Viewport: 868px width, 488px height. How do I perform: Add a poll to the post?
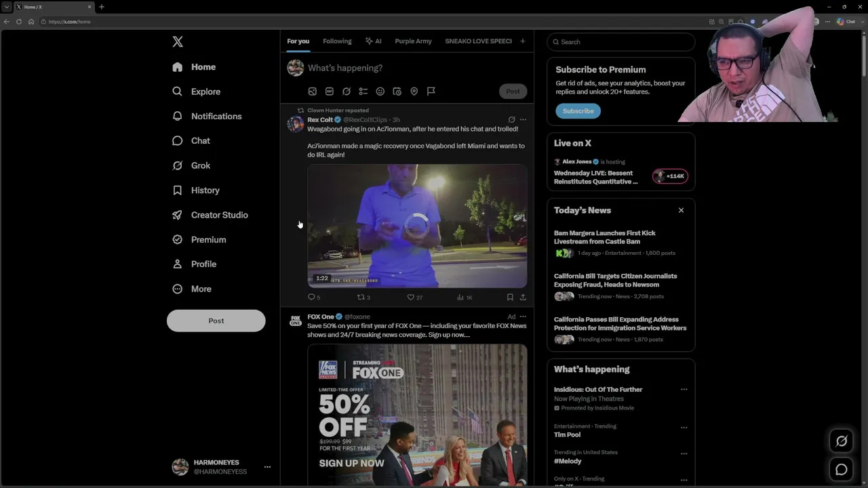point(363,91)
